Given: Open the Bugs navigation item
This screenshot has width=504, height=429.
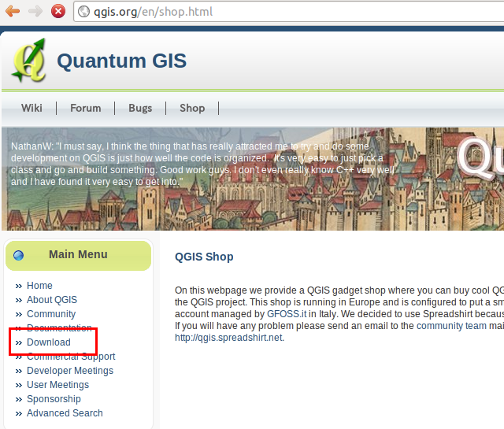Looking at the screenshot, I should (140, 108).
